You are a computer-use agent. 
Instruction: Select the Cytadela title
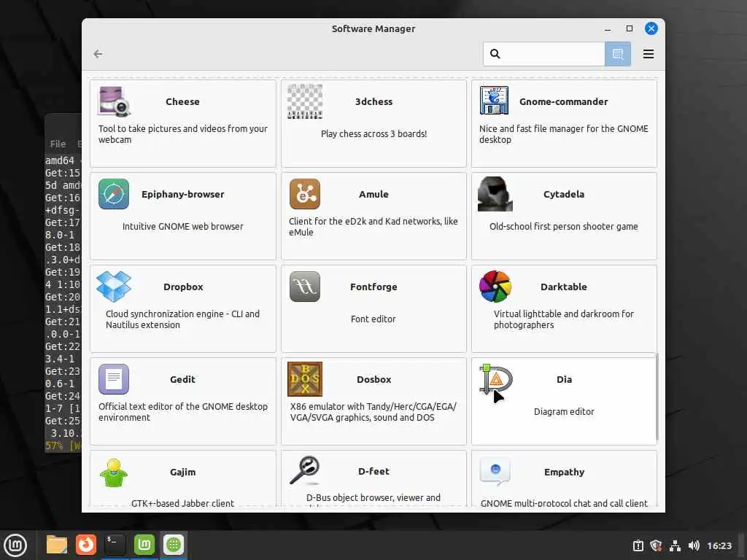click(x=564, y=194)
